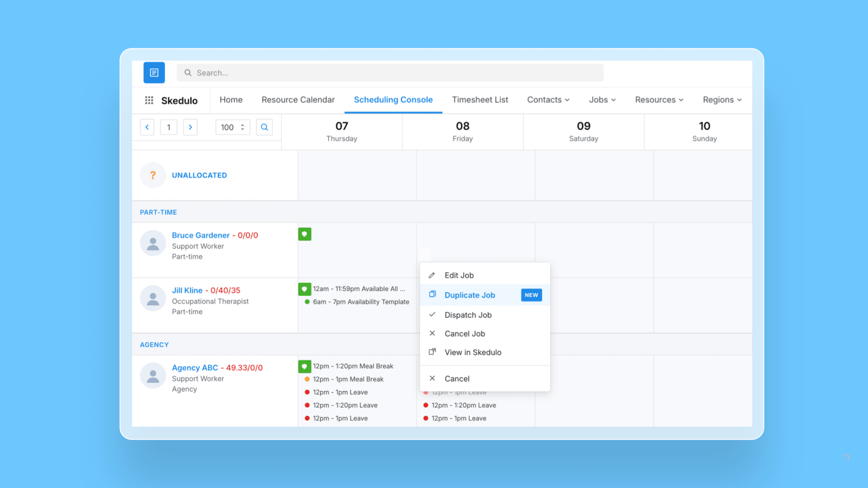
Task: Click the 07 Thursday column header
Action: 342,132
